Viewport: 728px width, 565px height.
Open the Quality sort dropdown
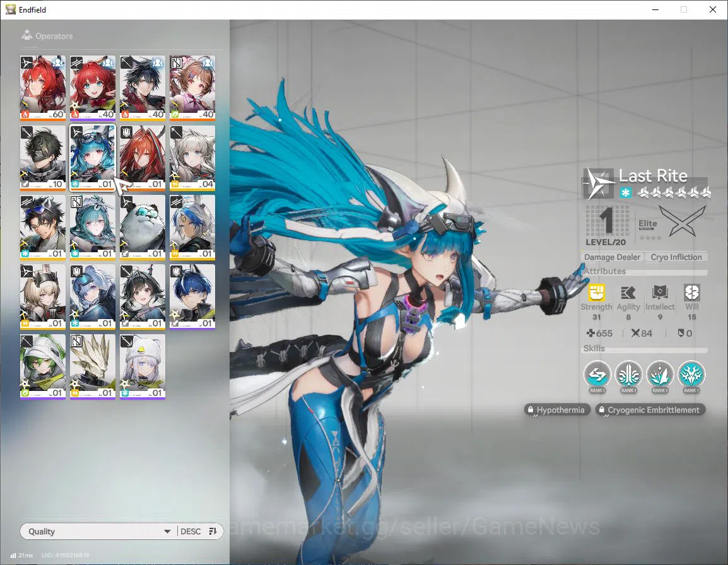pos(122,531)
